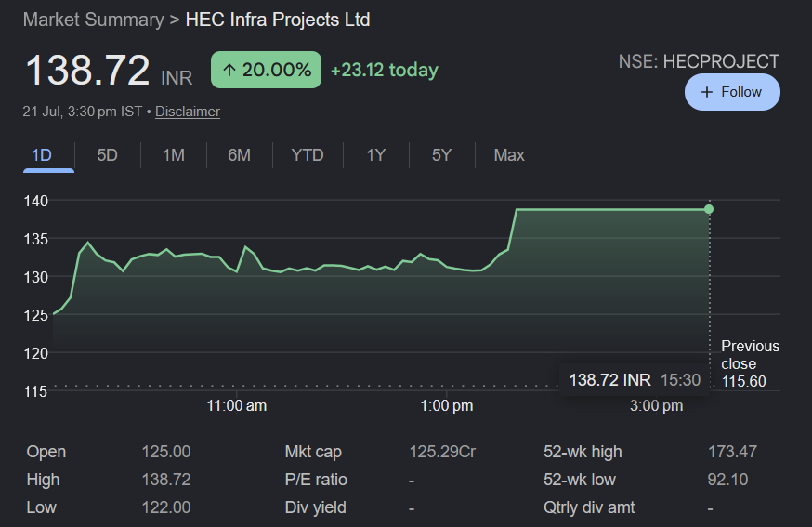The width and height of the screenshot is (812, 527).
Task: Select the YTD tab
Action: [x=308, y=155]
